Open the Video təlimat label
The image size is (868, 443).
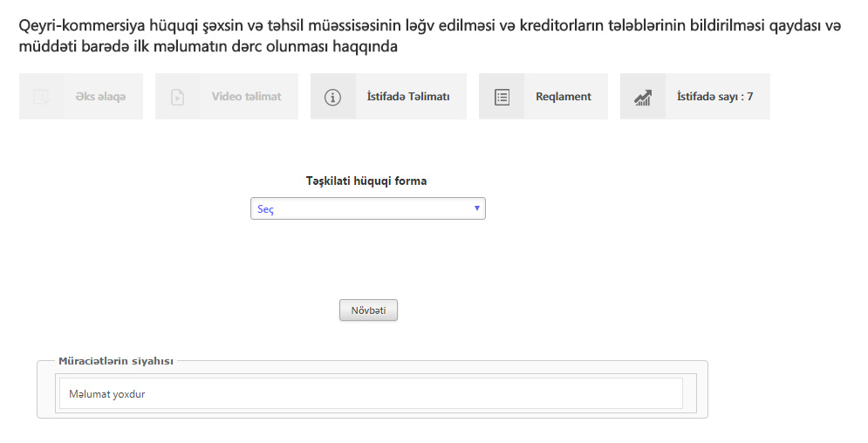click(246, 96)
